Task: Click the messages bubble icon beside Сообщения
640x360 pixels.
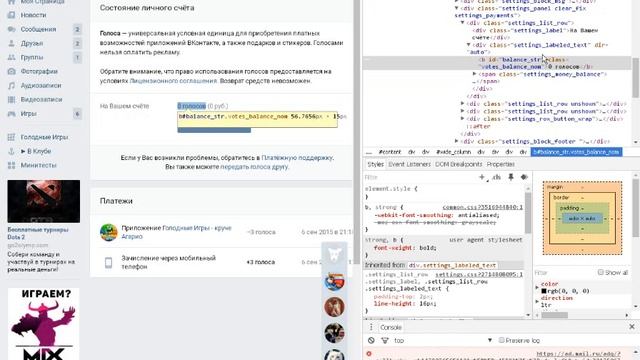Action: 11,29
